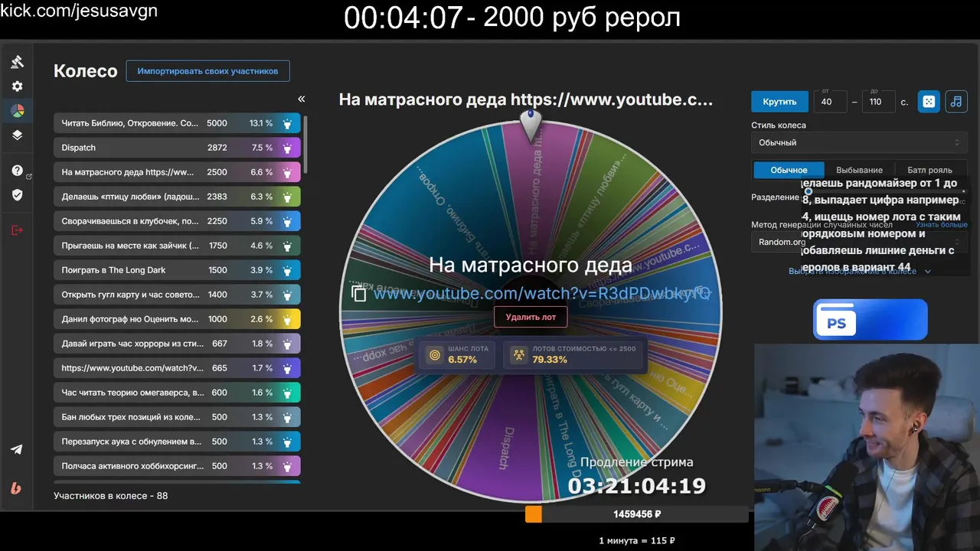
Task: Click the PS wheel image thumbnail
Action: (x=870, y=319)
